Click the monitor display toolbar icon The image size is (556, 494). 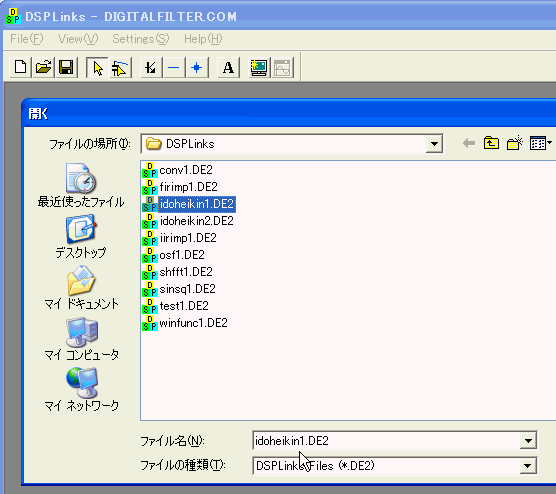point(259,67)
